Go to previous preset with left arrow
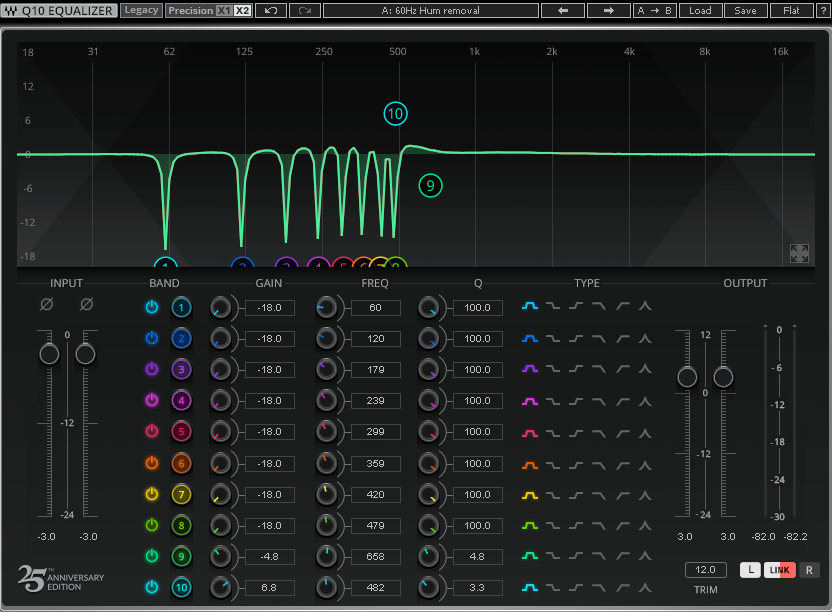The height and width of the screenshot is (612, 832). (x=563, y=11)
